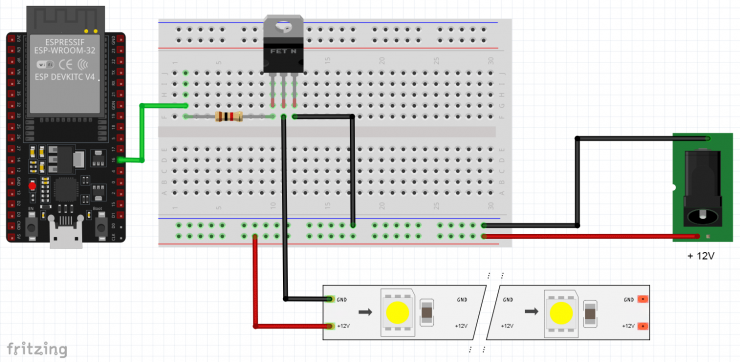The image size is (740, 362).
Task: Click the GND input pad at the strip's left end
Action: click(330, 299)
